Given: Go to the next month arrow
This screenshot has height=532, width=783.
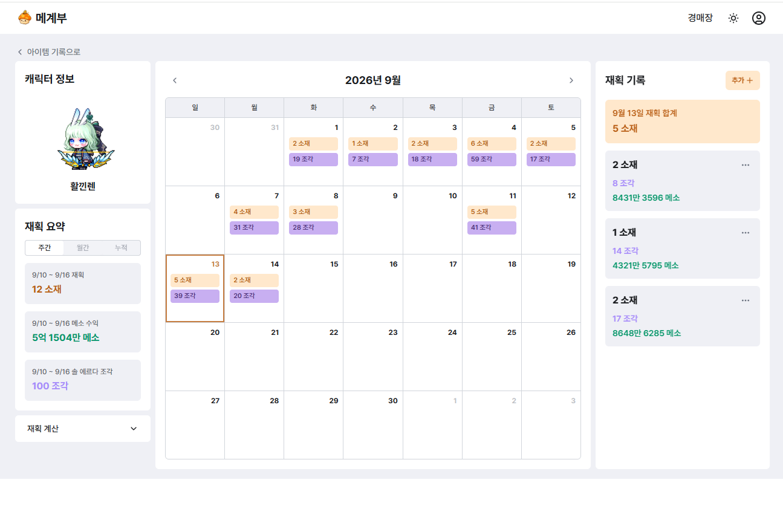Looking at the screenshot, I should [571, 80].
